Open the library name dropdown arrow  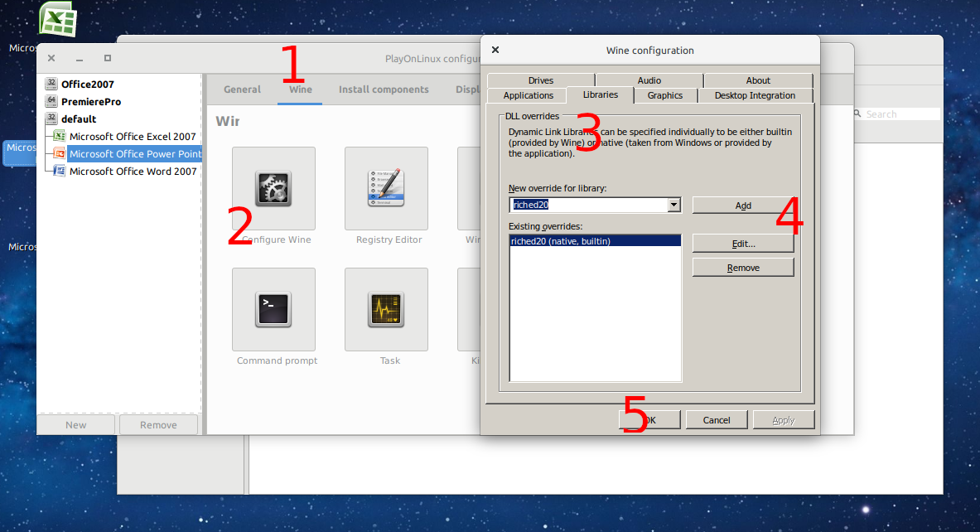click(x=673, y=205)
